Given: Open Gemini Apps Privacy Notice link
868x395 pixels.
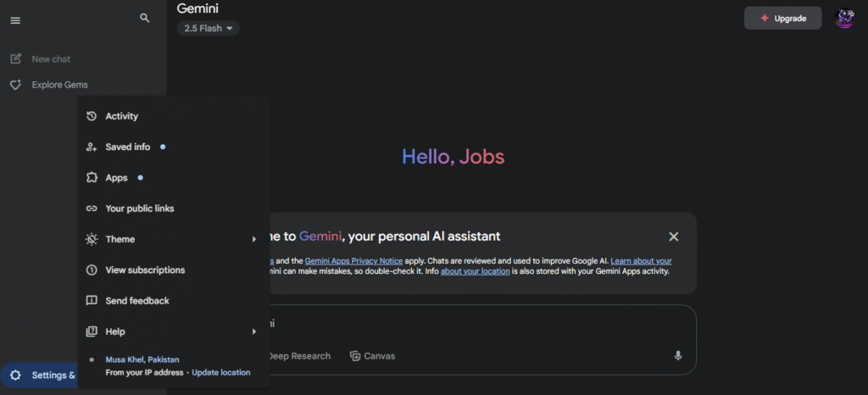Looking at the screenshot, I should (x=353, y=261).
